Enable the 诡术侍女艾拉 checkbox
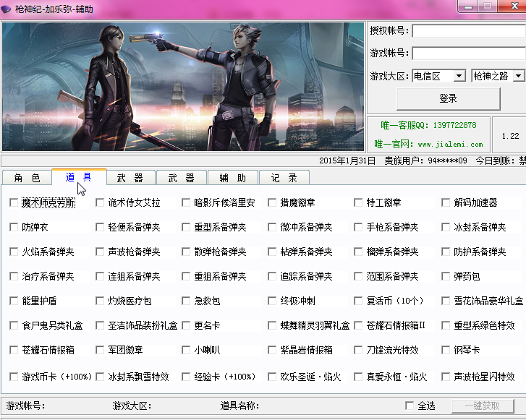This screenshot has width=526, height=420. [x=100, y=202]
